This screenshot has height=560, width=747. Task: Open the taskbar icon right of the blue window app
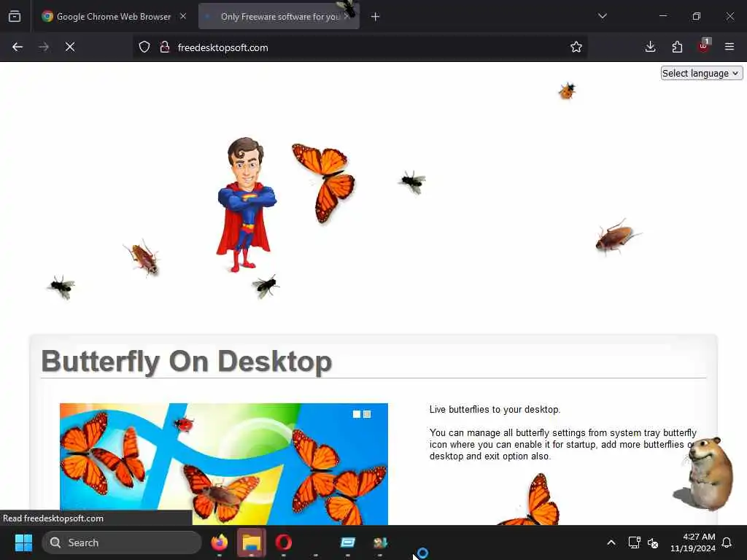coord(379,542)
